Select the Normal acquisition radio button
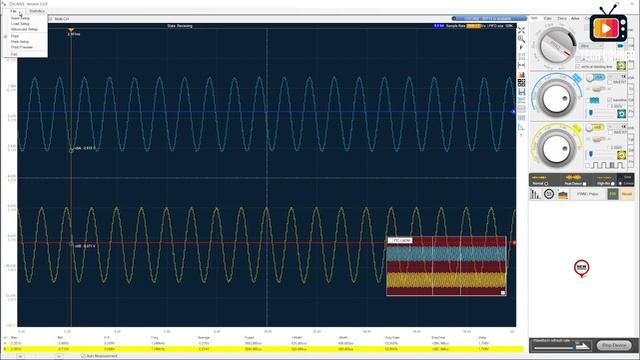The image size is (640, 360). pyautogui.click(x=546, y=184)
